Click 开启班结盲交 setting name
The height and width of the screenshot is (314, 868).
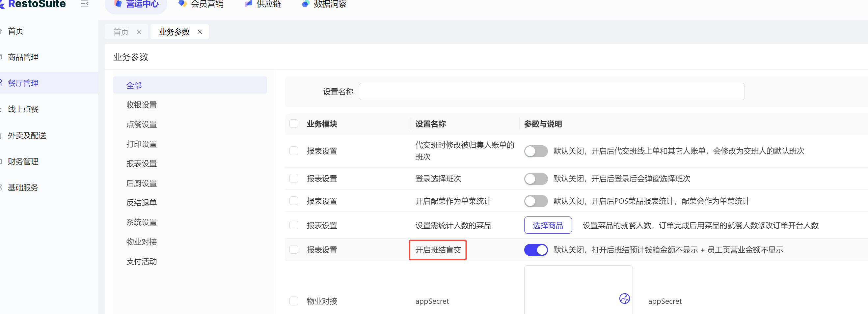(438, 250)
